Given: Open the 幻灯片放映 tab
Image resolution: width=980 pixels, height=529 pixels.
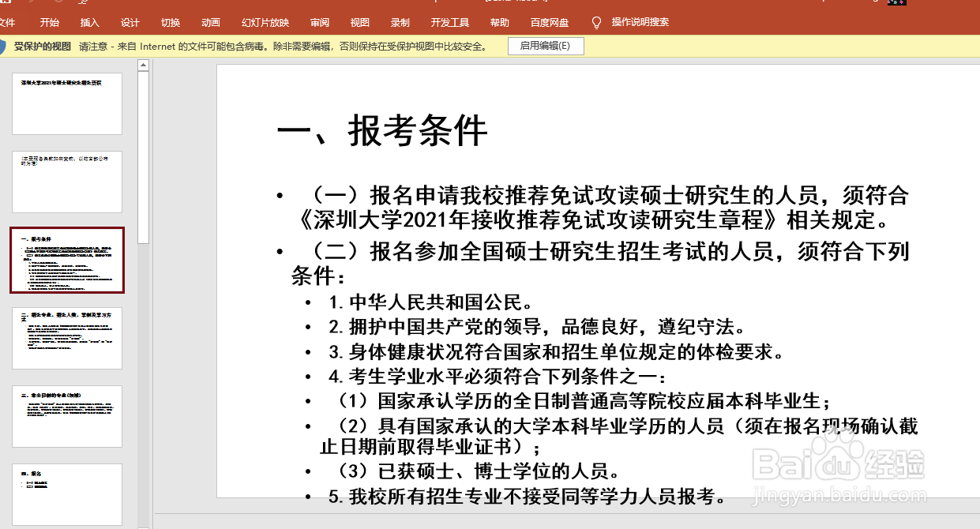Looking at the screenshot, I should [265, 22].
